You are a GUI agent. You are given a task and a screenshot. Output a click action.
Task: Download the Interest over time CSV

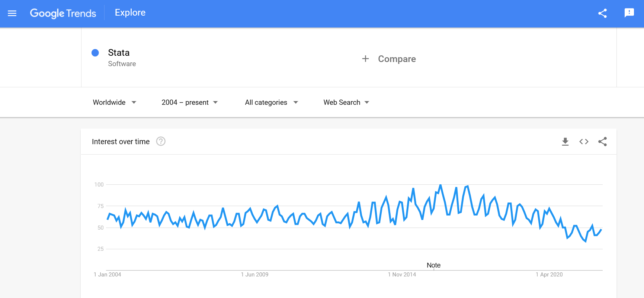click(565, 142)
